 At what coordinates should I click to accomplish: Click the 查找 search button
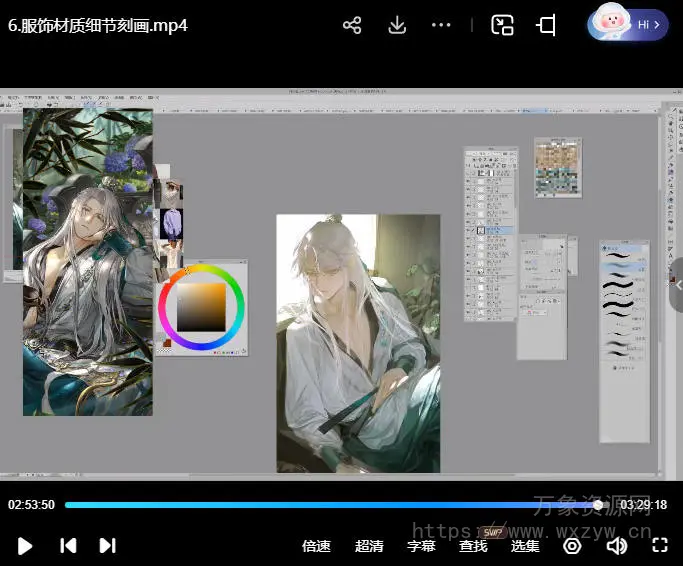point(473,546)
